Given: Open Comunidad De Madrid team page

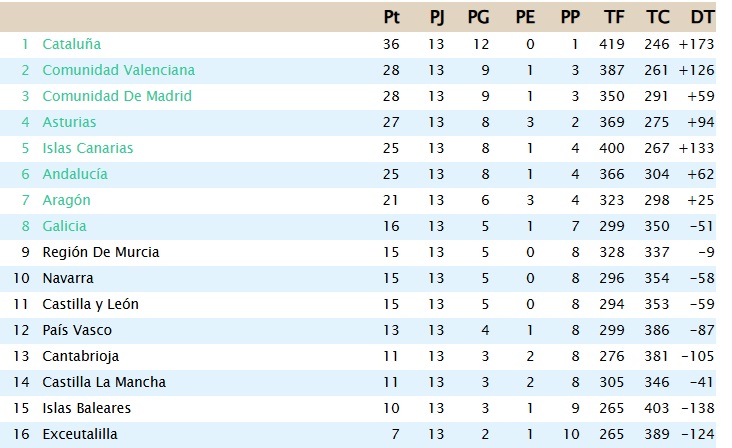Looking at the screenshot, I should [116, 96].
